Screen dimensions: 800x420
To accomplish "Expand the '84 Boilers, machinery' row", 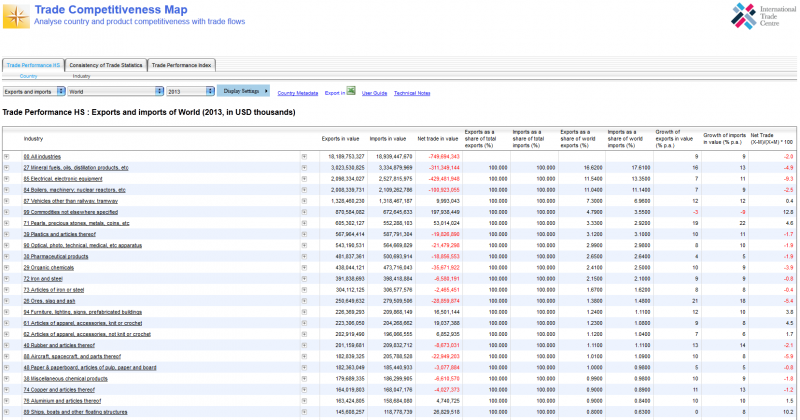I will [6, 188].
